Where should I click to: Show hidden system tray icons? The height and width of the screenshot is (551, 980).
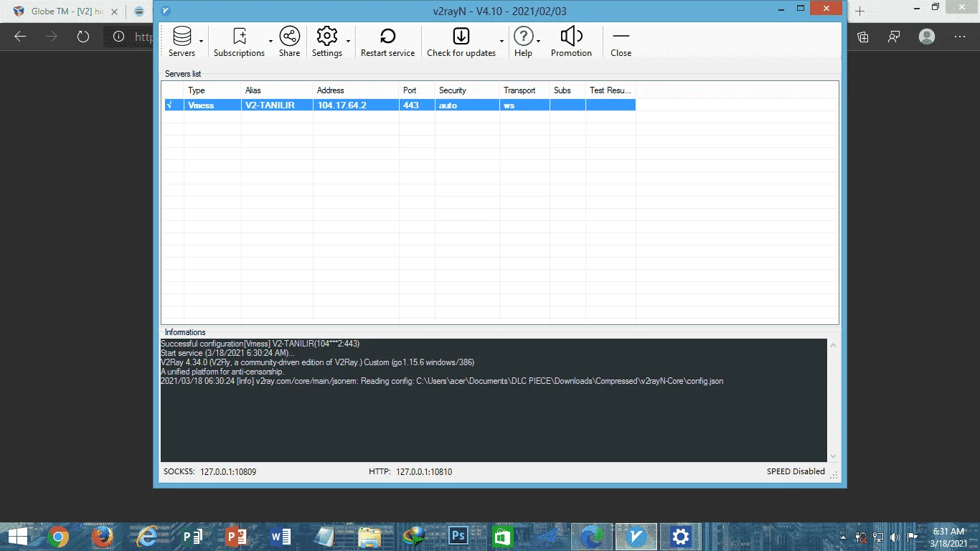coord(844,537)
